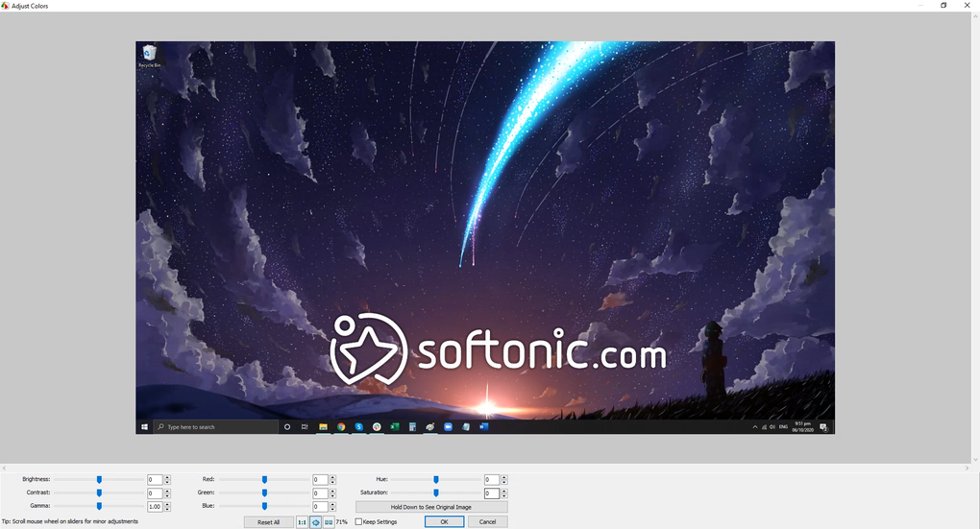The width and height of the screenshot is (980, 529).
Task: Cancel the Adjust Colors dialog
Action: pyautogui.click(x=487, y=522)
